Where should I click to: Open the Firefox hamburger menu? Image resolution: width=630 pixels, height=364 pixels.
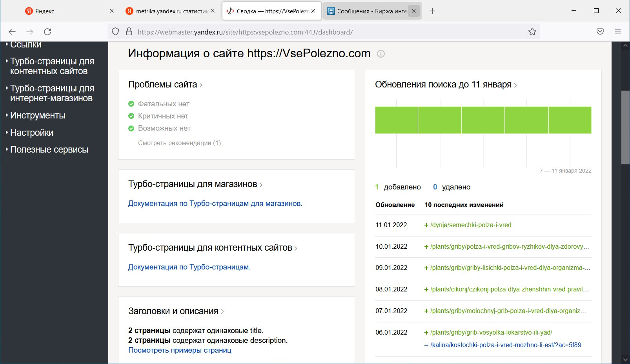point(618,32)
